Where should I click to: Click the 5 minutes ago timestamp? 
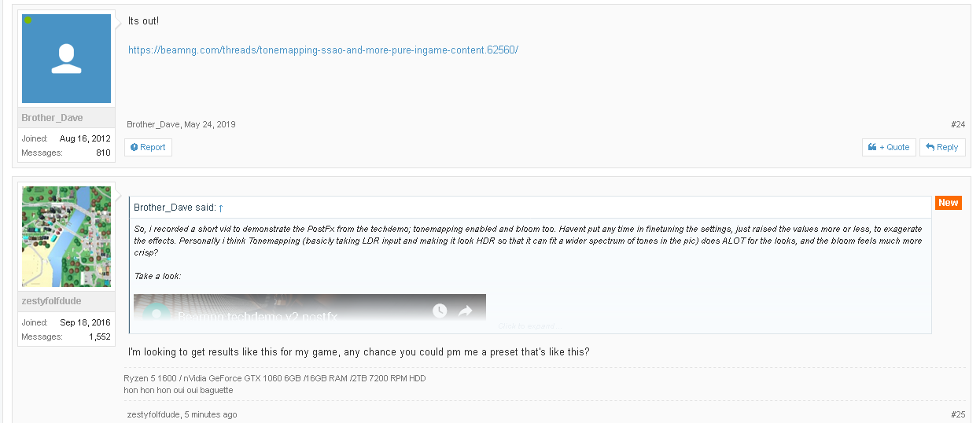click(x=210, y=414)
